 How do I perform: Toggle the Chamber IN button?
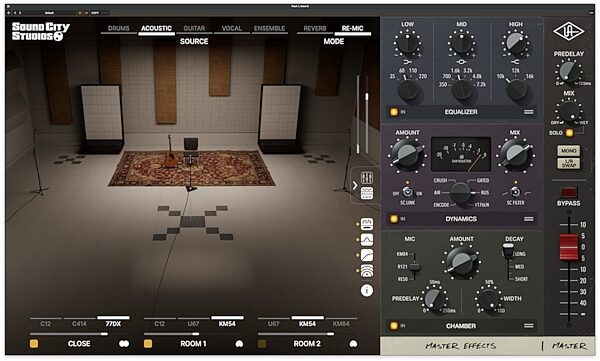click(394, 326)
